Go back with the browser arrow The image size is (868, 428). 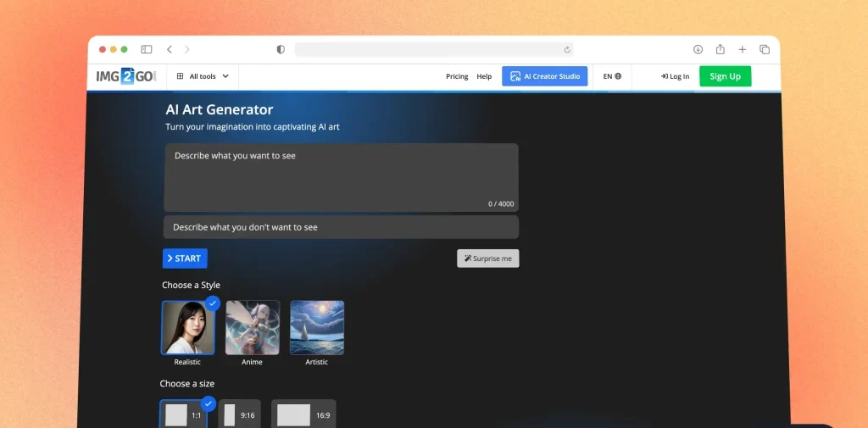pyautogui.click(x=170, y=50)
